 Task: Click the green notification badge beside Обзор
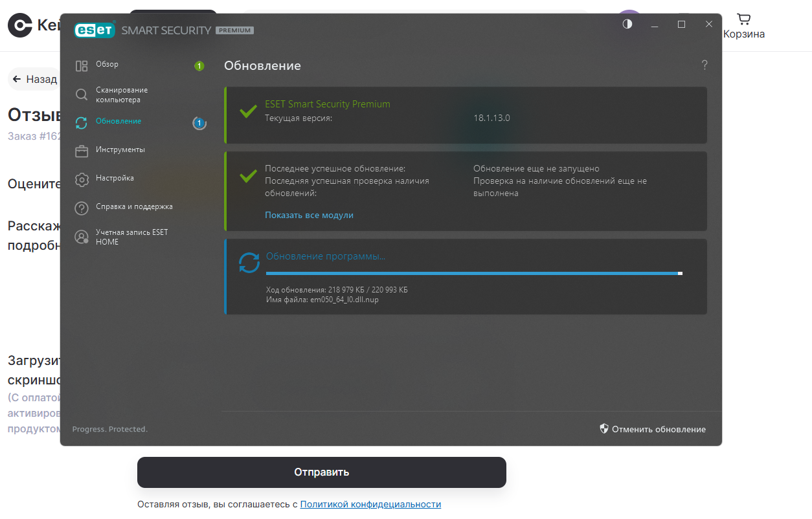[x=199, y=66]
